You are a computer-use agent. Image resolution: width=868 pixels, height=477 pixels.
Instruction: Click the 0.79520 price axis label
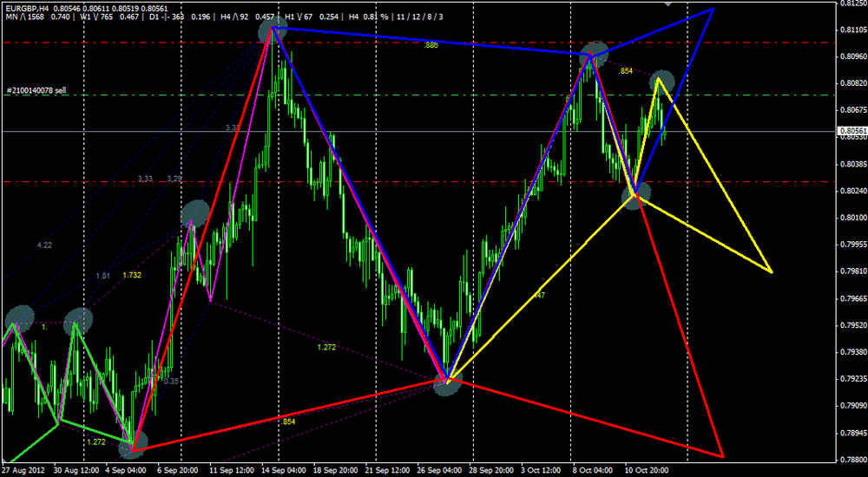coord(852,325)
